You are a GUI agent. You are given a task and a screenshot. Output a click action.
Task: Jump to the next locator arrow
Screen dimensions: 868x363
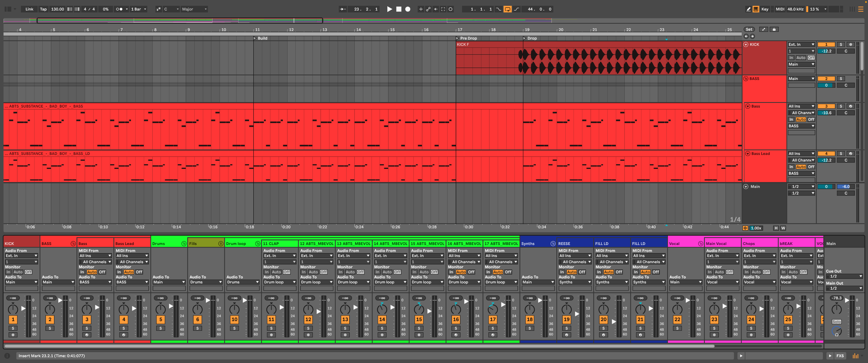(x=752, y=36)
